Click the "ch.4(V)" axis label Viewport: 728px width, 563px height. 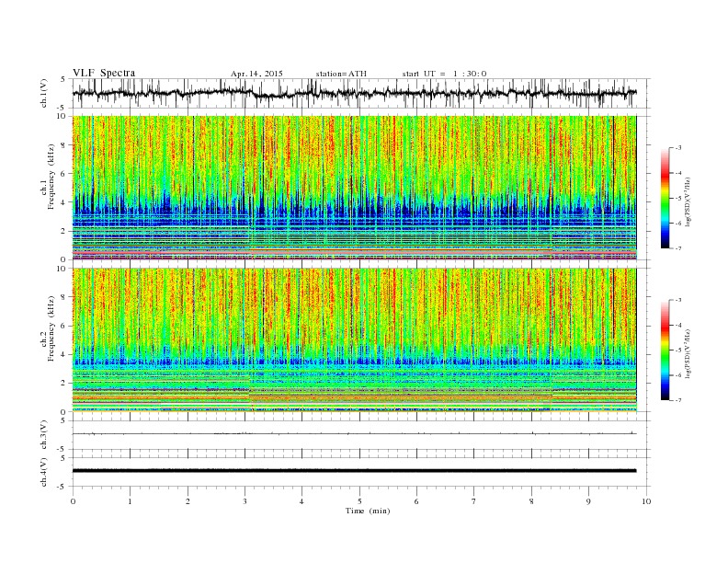point(44,472)
